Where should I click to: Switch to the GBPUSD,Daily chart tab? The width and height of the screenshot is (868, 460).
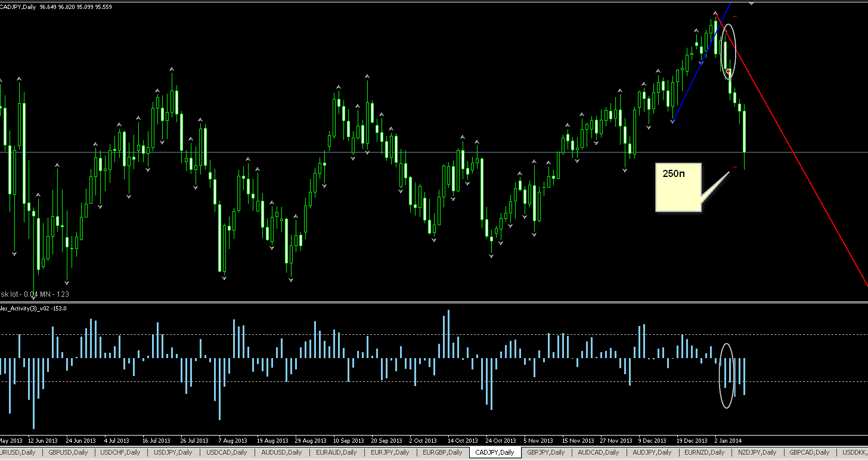(x=68, y=453)
